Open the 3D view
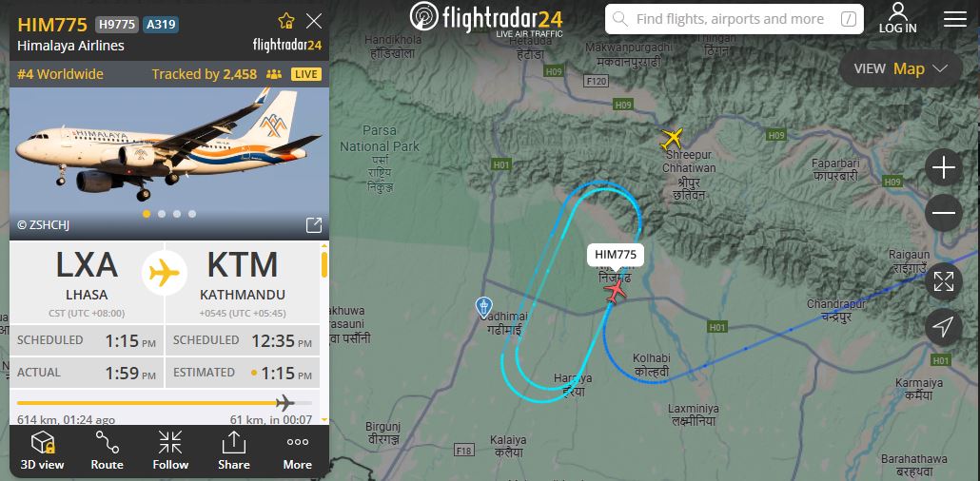The image size is (980, 481). [43, 450]
